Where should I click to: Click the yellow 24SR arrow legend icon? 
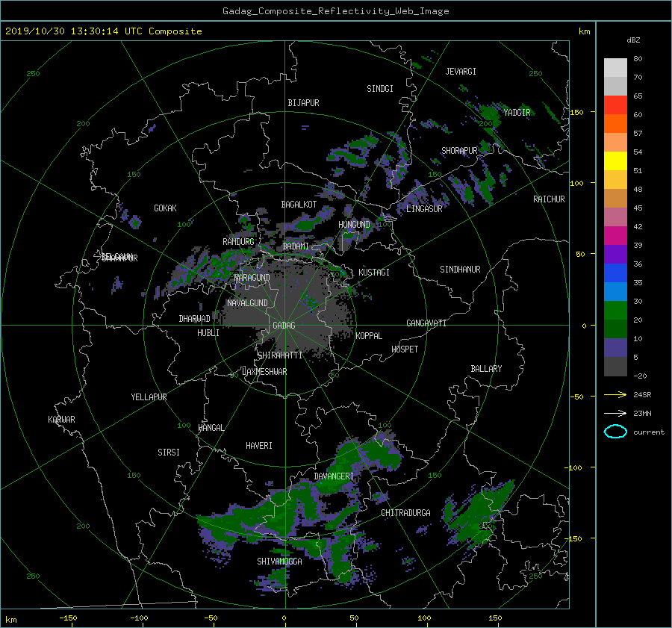pyautogui.click(x=615, y=394)
